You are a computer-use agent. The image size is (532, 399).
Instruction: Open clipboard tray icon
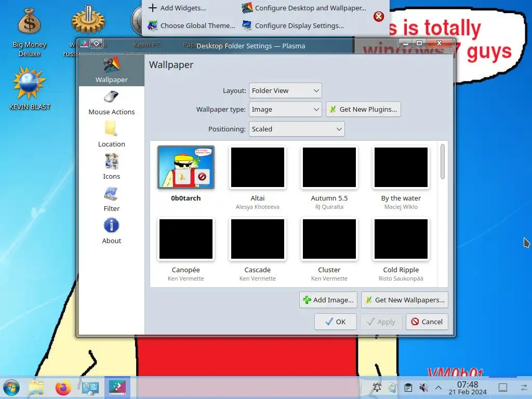[x=408, y=388]
